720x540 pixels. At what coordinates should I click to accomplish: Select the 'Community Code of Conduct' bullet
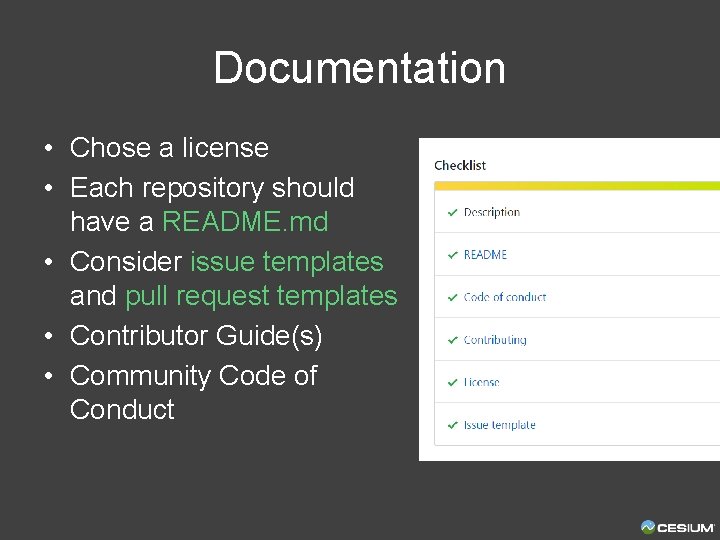[x=193, y=392]
